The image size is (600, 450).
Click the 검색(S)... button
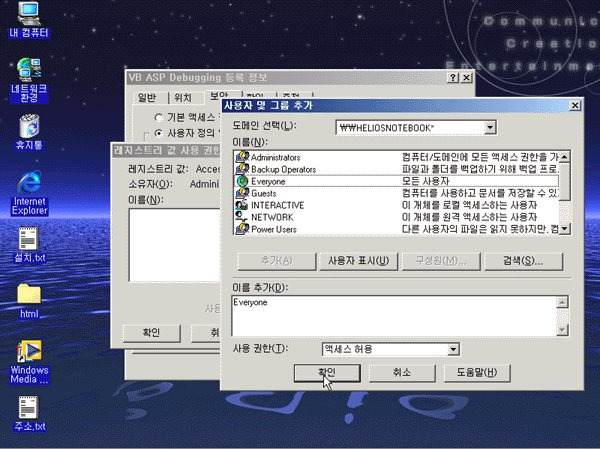[523, 261]
